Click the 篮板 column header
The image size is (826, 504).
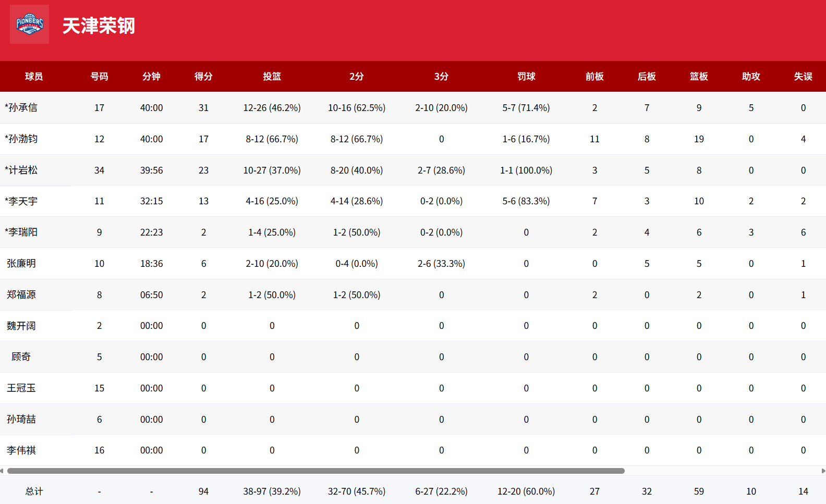pyautogui.click(x=699, y=77)
